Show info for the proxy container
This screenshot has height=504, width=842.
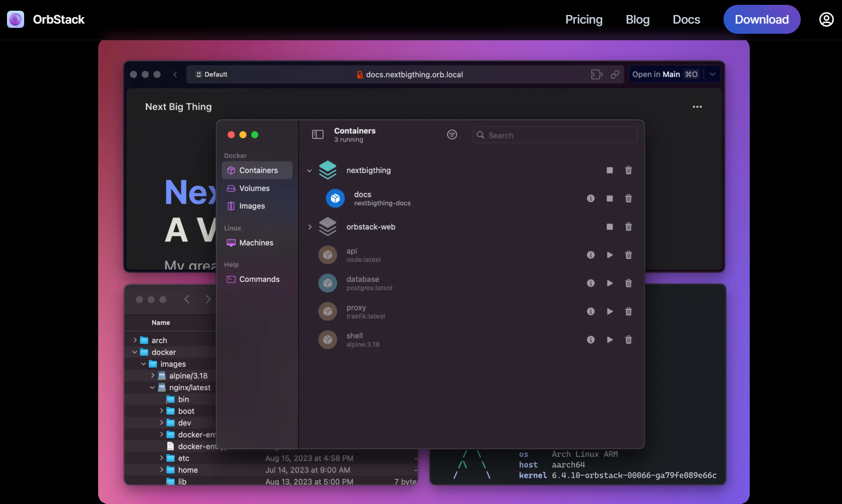[x=590, y=312]
